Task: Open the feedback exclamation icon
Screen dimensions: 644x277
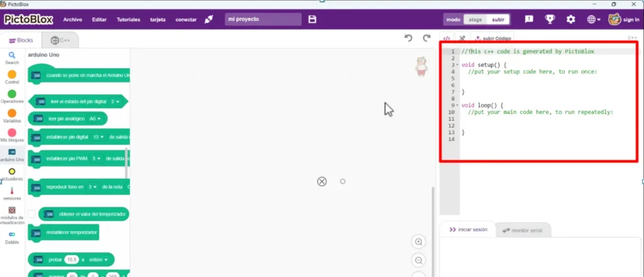Action: [529, 20]
